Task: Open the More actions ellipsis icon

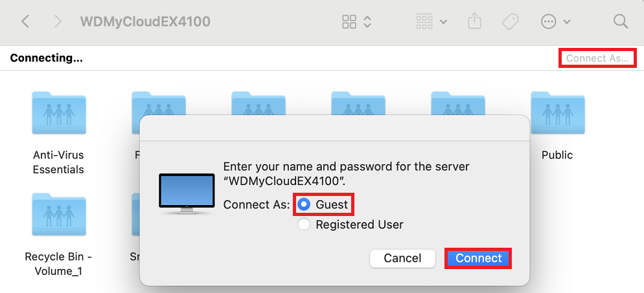Action: tap(549, 22)
